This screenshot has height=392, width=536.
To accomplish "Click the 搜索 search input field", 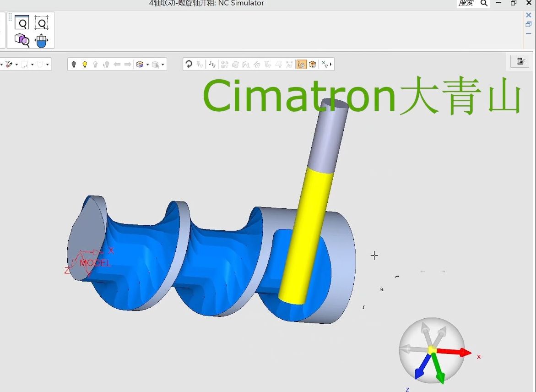I will click(x=466, y=3).
